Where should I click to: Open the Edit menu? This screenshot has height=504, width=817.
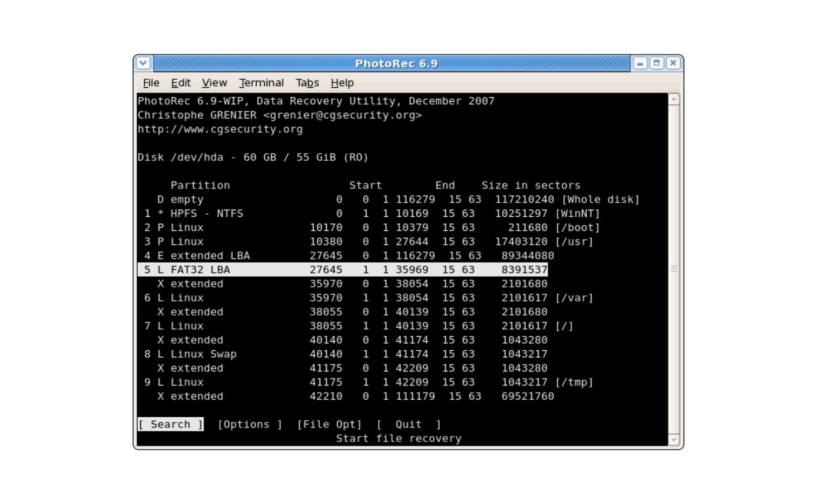(181, 83)
